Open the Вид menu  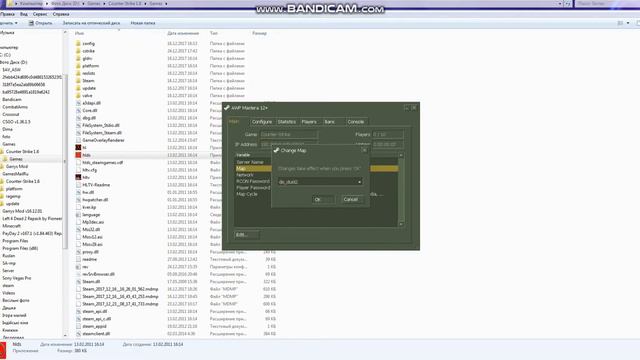24,14
